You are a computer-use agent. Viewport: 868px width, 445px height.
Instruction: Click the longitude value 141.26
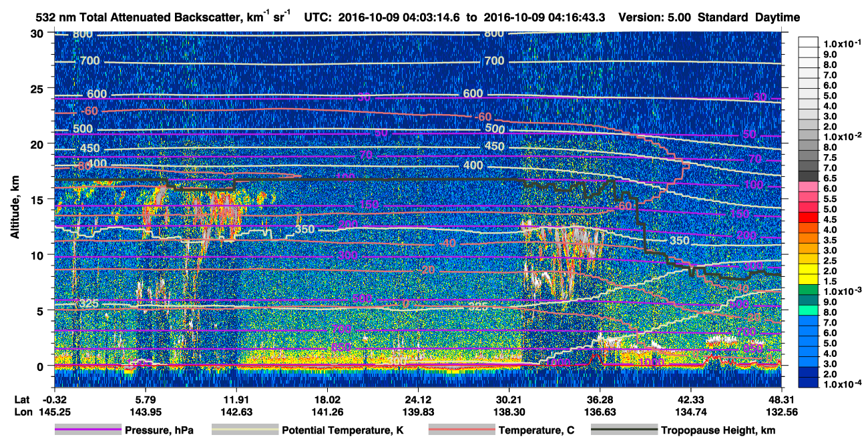click(327, 412)
